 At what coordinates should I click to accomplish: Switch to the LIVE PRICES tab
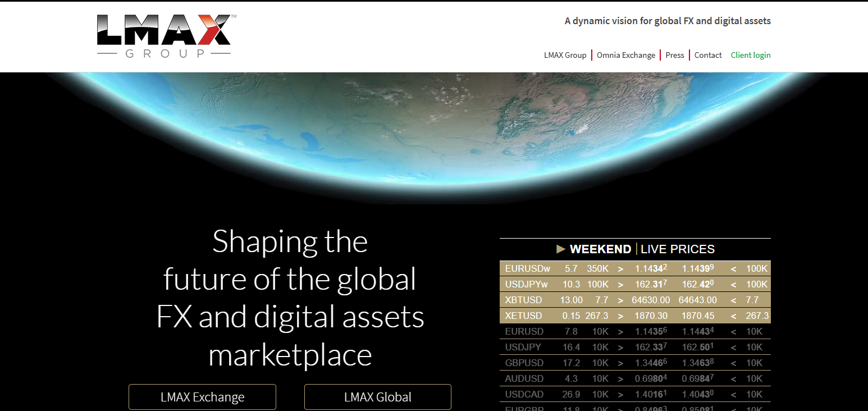(678, 249)
